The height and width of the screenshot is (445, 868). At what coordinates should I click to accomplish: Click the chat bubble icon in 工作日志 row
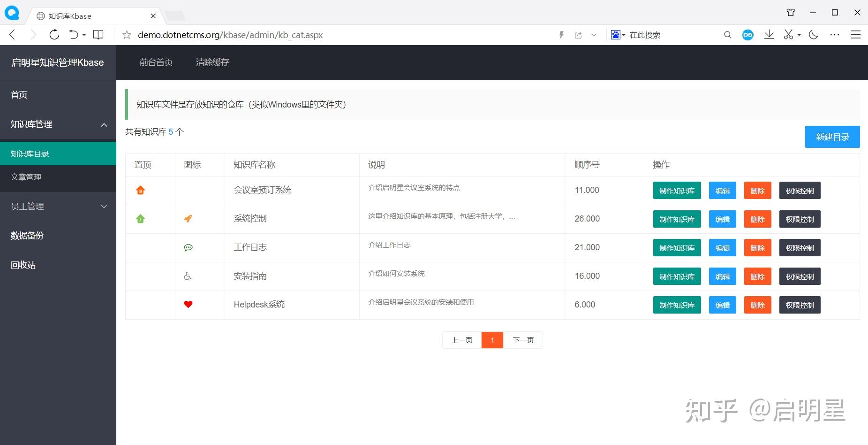[x=188, y=247]
